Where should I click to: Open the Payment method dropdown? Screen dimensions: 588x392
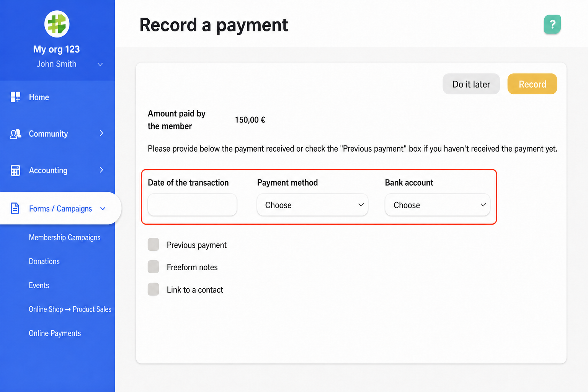(x=312, y=205)
